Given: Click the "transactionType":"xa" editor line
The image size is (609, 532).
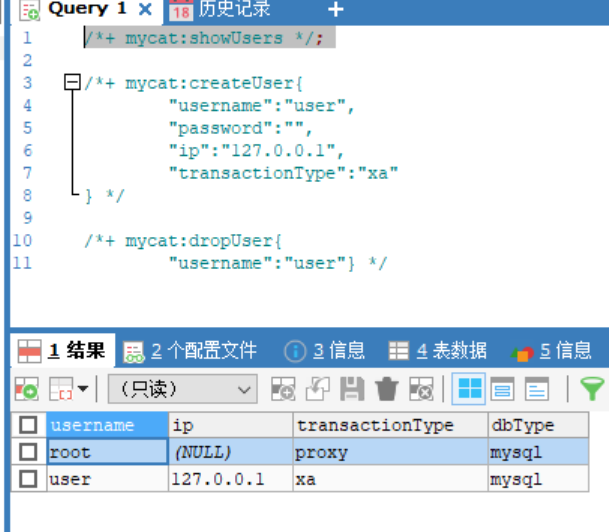Looking at the screenshot, I should pyautogui.click(x=284, y=173).
